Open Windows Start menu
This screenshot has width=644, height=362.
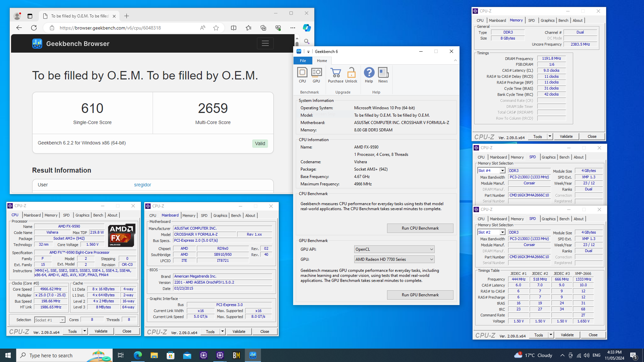point(8,355)
